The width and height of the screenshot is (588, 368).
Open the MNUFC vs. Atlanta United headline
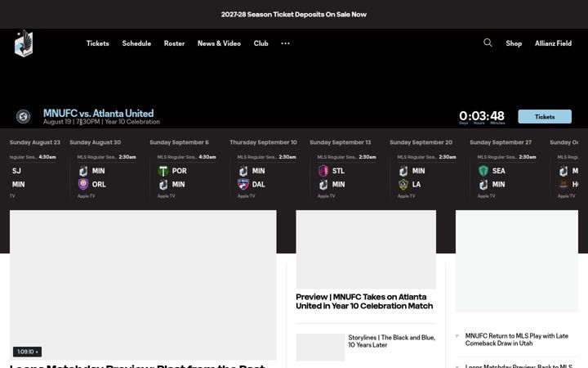(98, 113)
